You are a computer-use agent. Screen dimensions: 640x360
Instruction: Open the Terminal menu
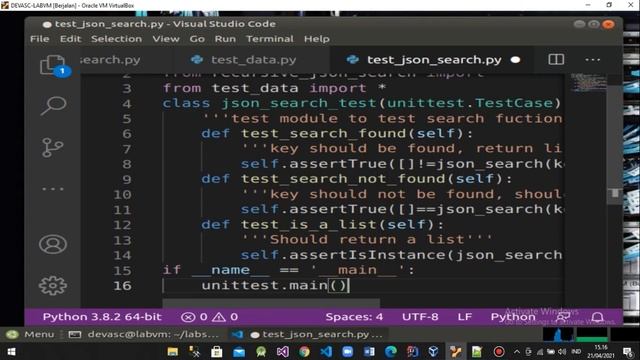pos(269,39)
